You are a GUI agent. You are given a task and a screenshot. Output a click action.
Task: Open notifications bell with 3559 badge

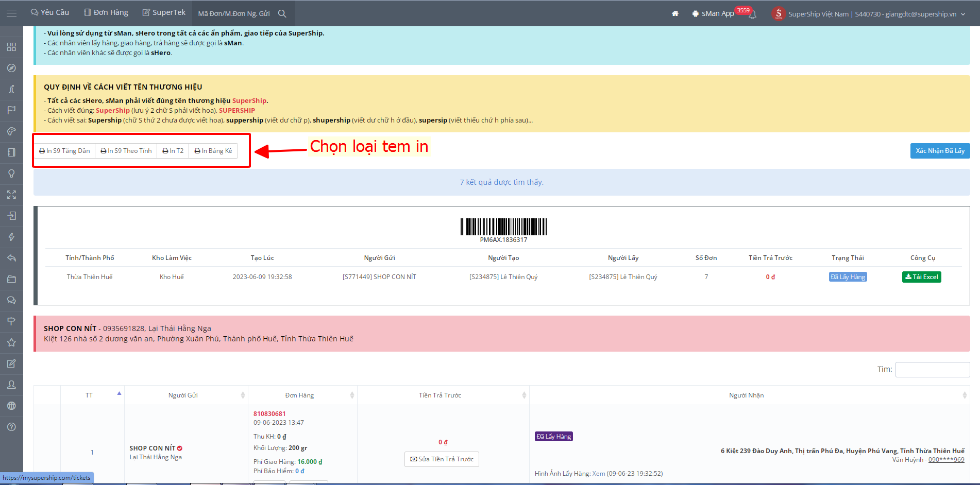(752, 14)
